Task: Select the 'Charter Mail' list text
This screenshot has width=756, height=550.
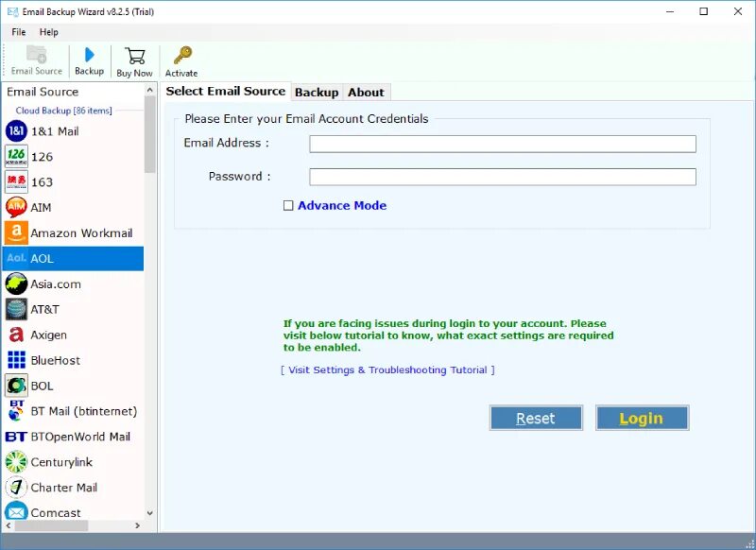Action: [64, 488]
